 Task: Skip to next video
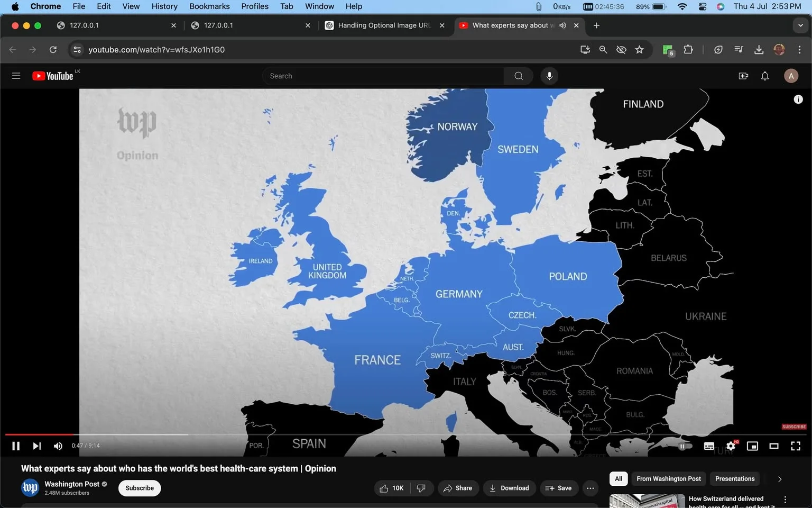coord(36,446)
